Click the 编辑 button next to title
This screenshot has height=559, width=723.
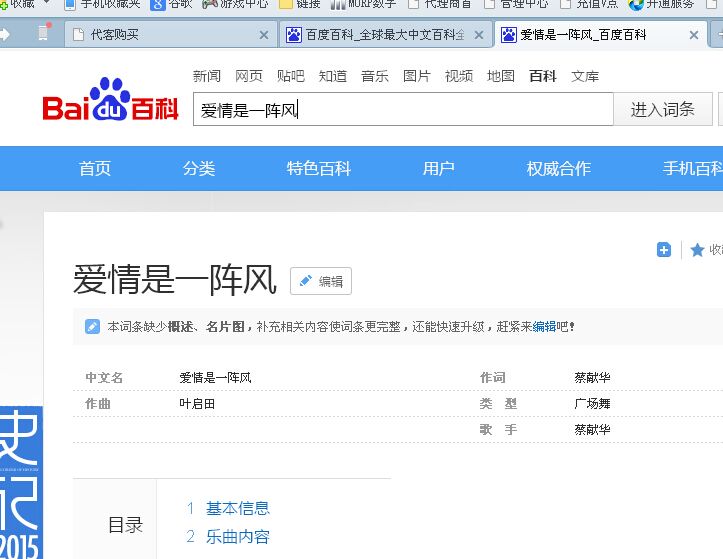coord(321,281)
